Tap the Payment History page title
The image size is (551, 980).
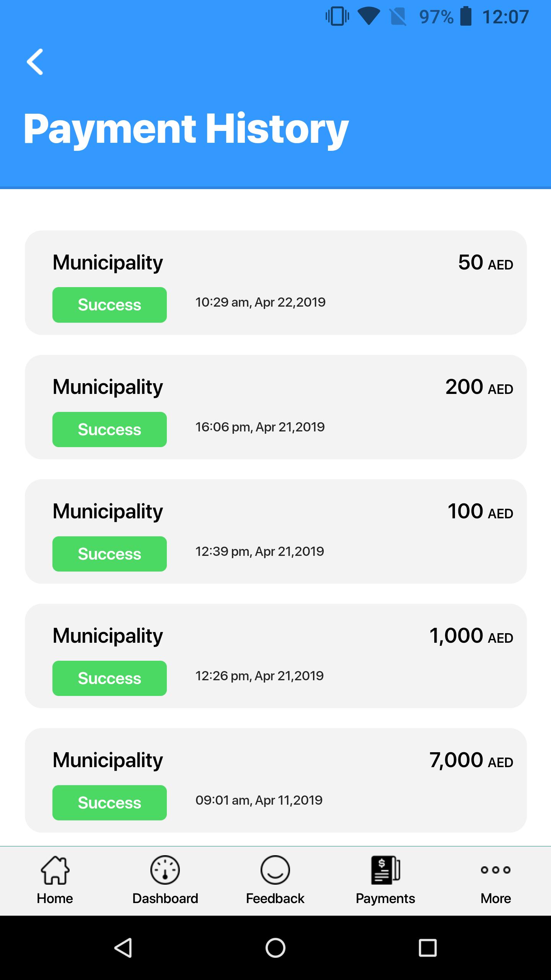point(186,129)
